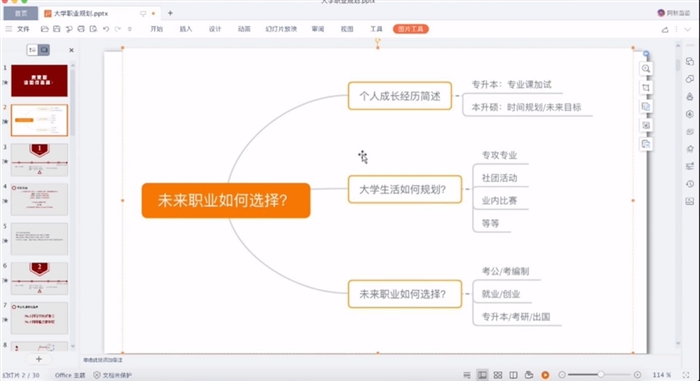Viewport: 700px width, 381px height.
Task: Click the open folder icon in toolbar
Action: pos(44,29)
